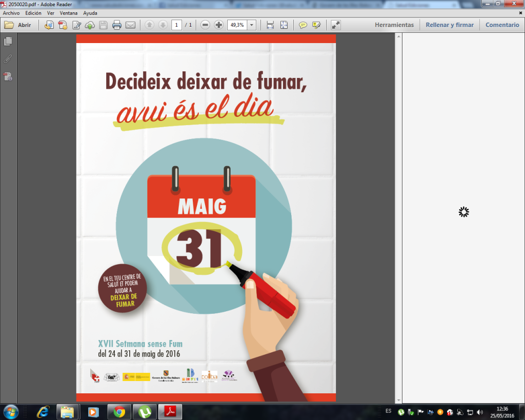This screenshot has width=525, height=420.
Task: Switch to full screen reading mode
Action: [x=336, y=25]
